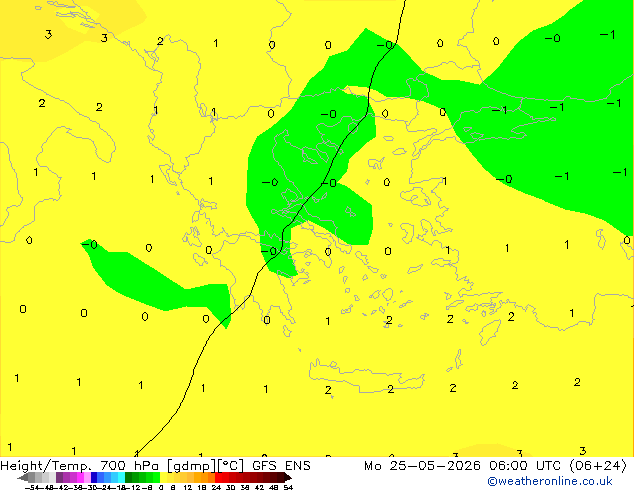
Task: Click the weatheronline.co.uk copyright link
Action: [550, 481]
